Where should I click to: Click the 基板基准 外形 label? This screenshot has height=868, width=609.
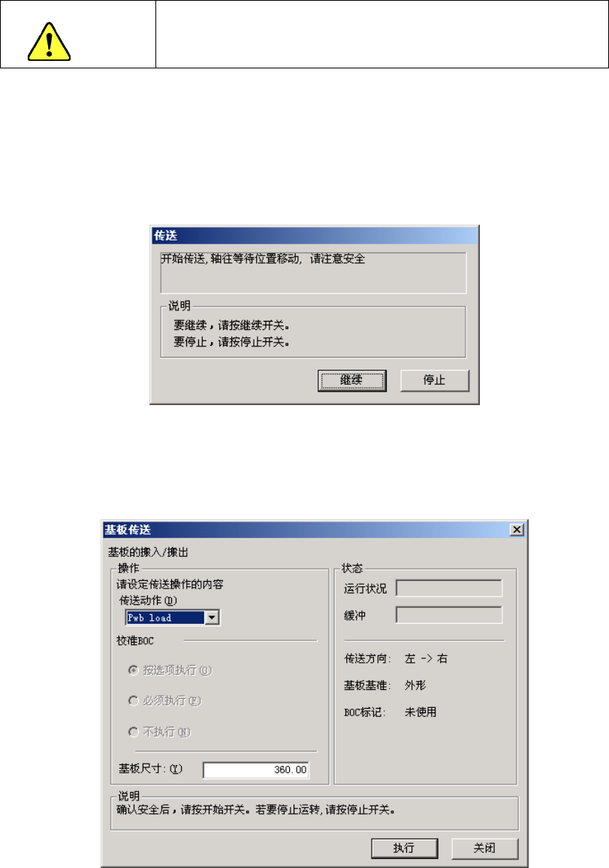[x=385, y=685]
